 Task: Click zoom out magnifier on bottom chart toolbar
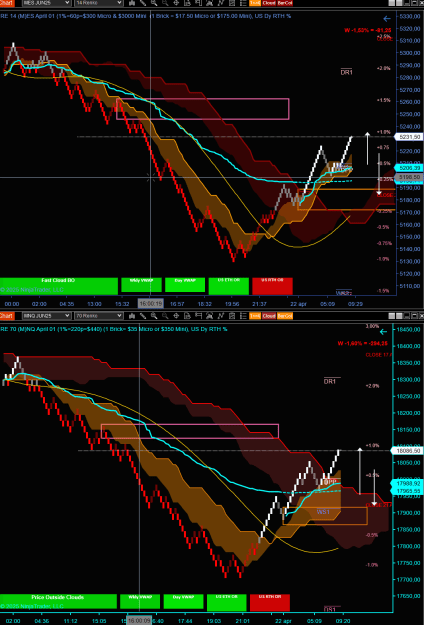[165, 316]
